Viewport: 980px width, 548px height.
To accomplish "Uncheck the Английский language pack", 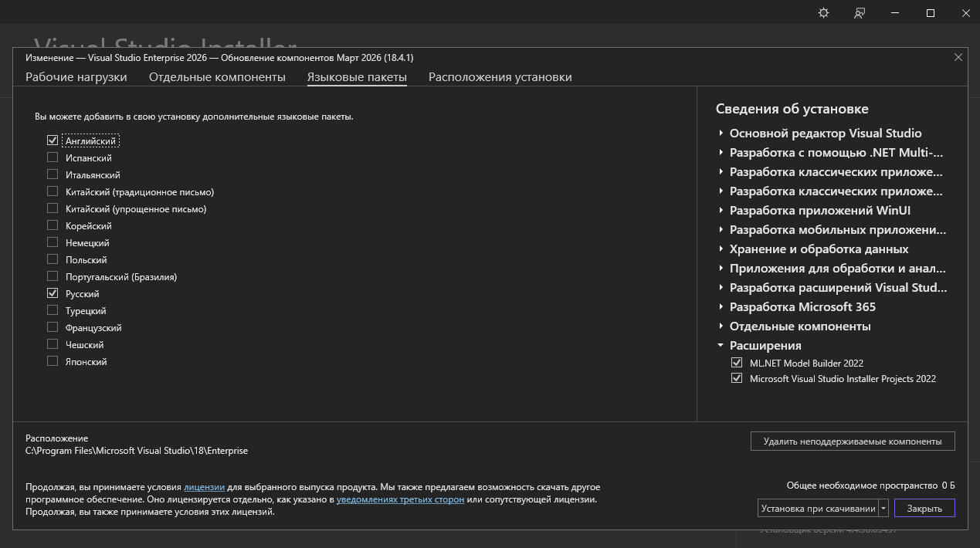I will 53,141.
